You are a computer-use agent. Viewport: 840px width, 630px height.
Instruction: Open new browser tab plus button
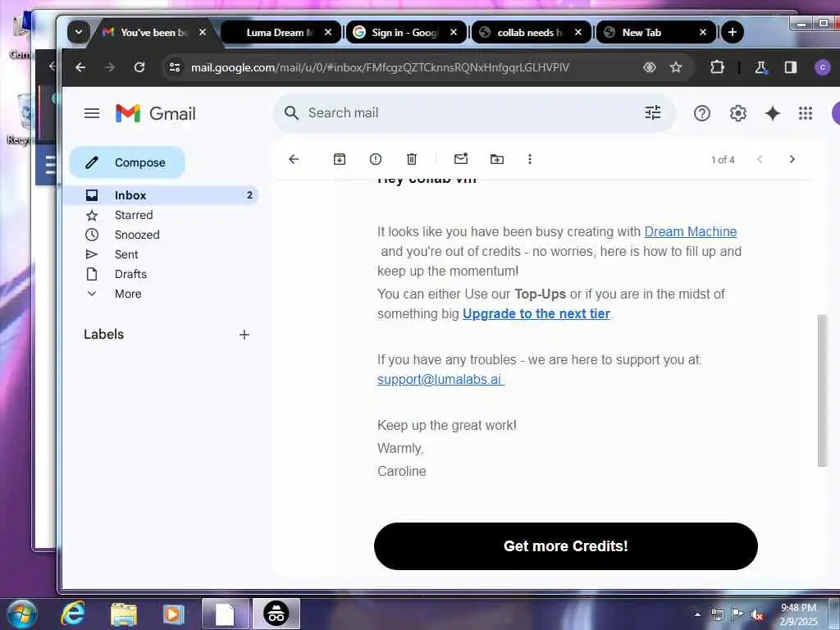(x=733, y=32)
